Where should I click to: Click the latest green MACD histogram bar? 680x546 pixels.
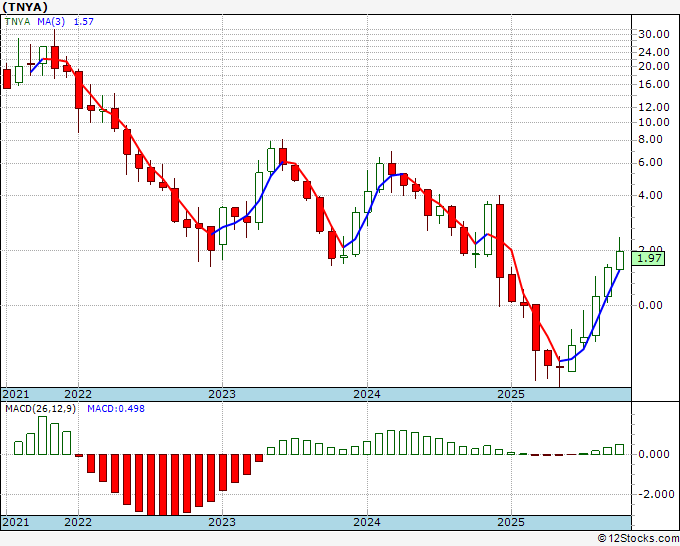pos(620,450)
